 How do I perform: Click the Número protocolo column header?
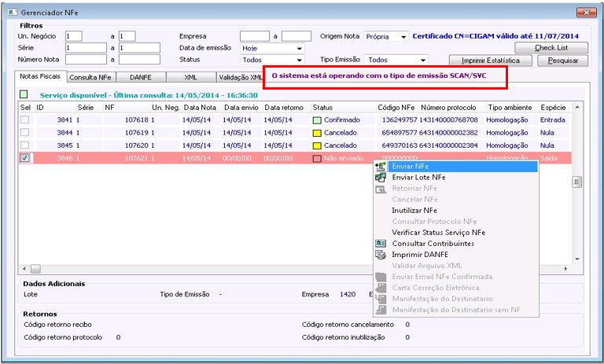pyautogui.click(x=448, y=108)
